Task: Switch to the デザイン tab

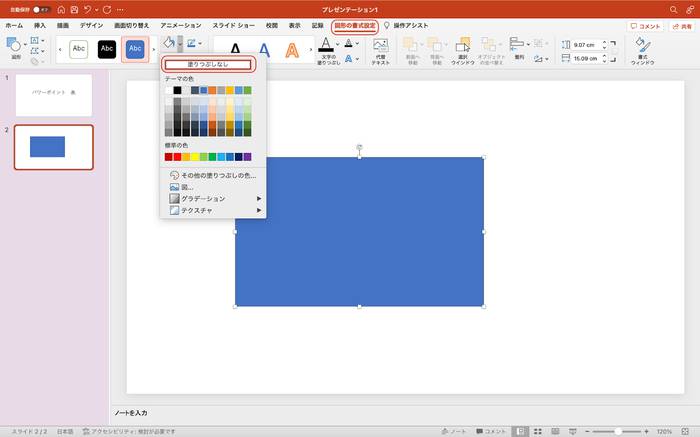Action: pyautogui.click(x=91, y=26)
